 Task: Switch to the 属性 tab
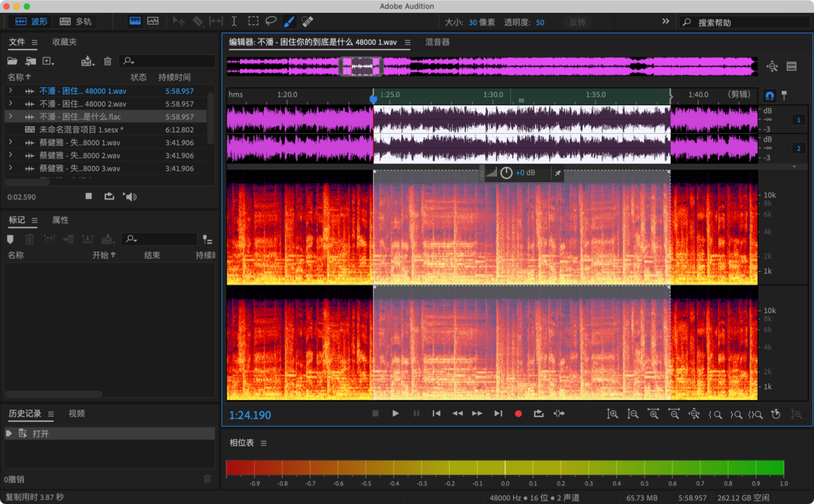coord(60,220)
